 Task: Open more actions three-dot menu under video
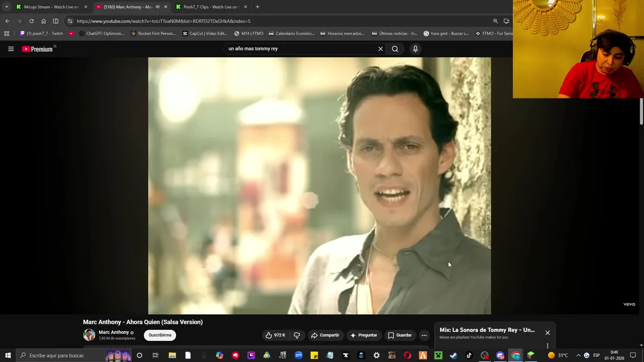coord(424,335)
